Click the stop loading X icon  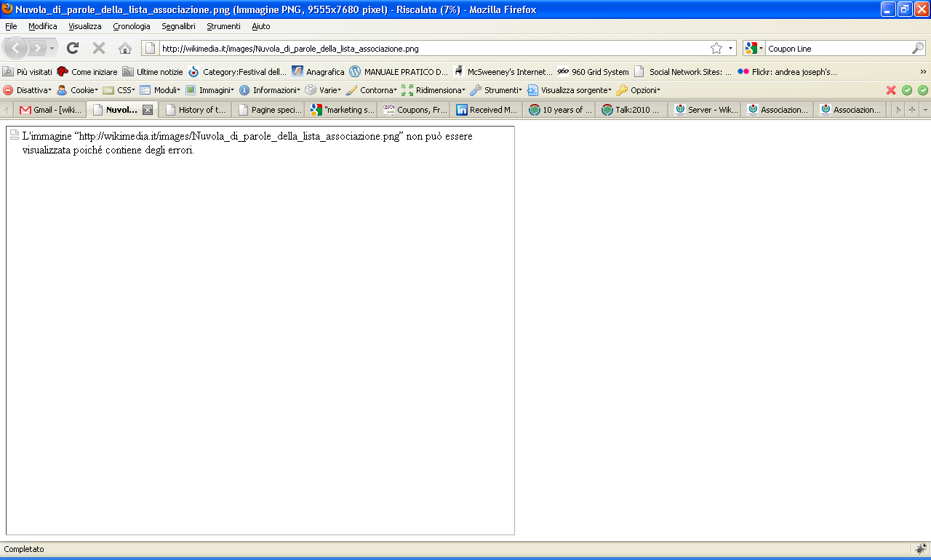(99, 48)
